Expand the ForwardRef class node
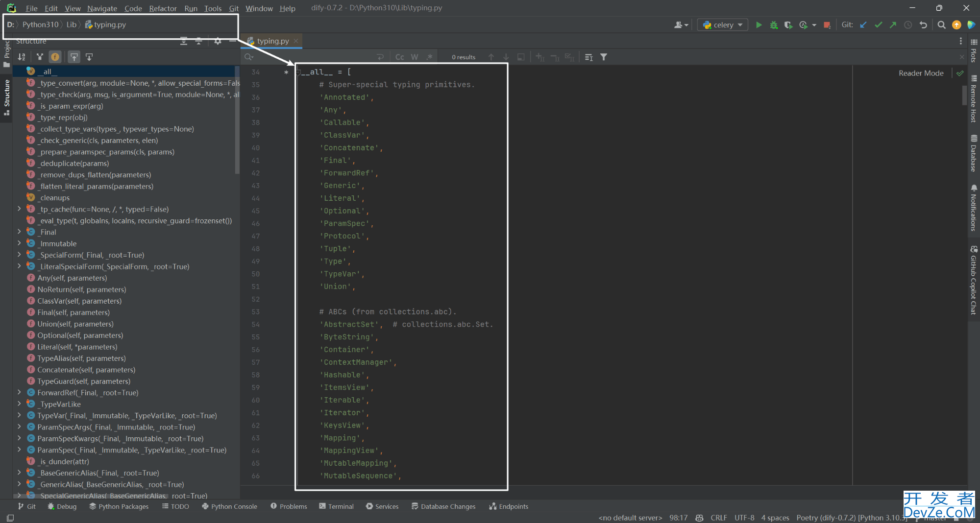This screenshot has height=523, width=980. pyautogui.click(x=19, y=393)
